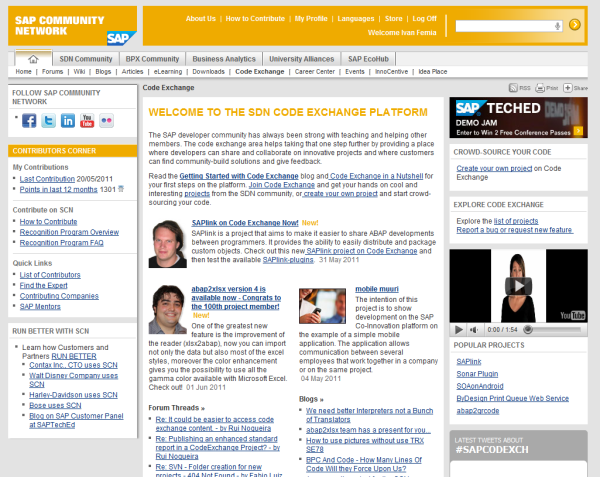Image resolution: width=600 pixels, height=477 pixels.
Task: Open SAPlink on Code Exchange Now! headline
Action: pyautogui.click(x=245, y=223)
